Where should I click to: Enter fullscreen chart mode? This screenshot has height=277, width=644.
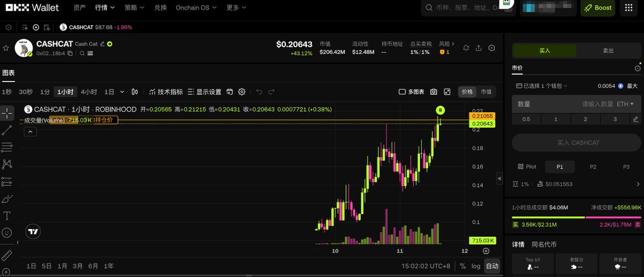point(447,92)
